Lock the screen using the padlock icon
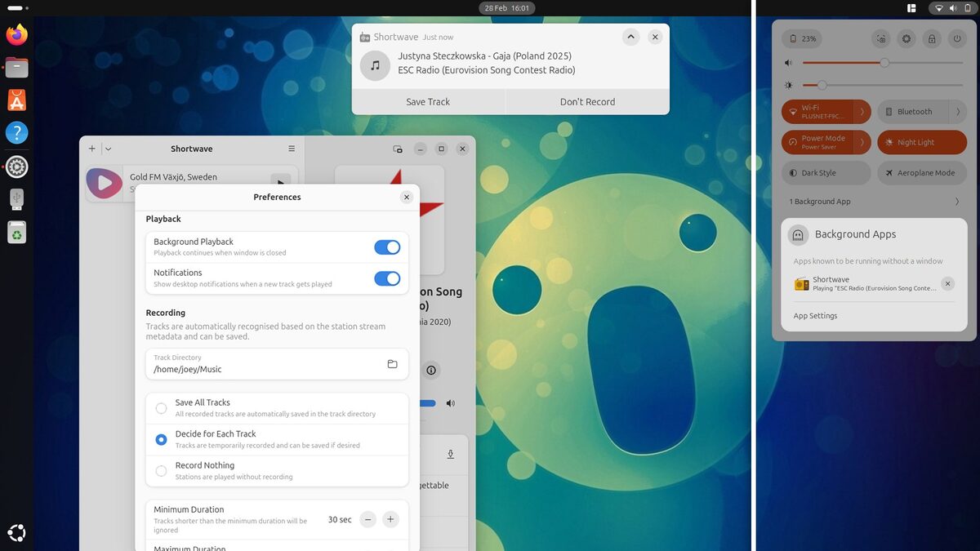 tap(931, 38)
